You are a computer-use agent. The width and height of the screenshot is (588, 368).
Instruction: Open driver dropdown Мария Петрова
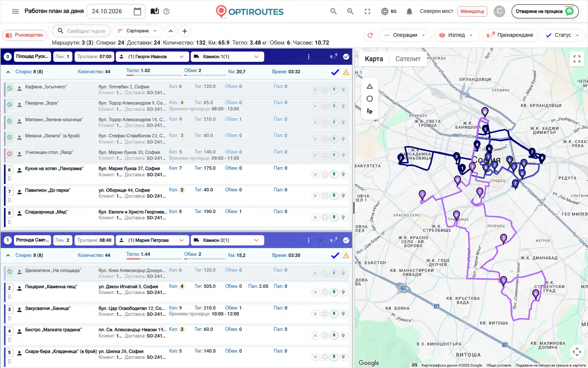click(x=153, y=240)
